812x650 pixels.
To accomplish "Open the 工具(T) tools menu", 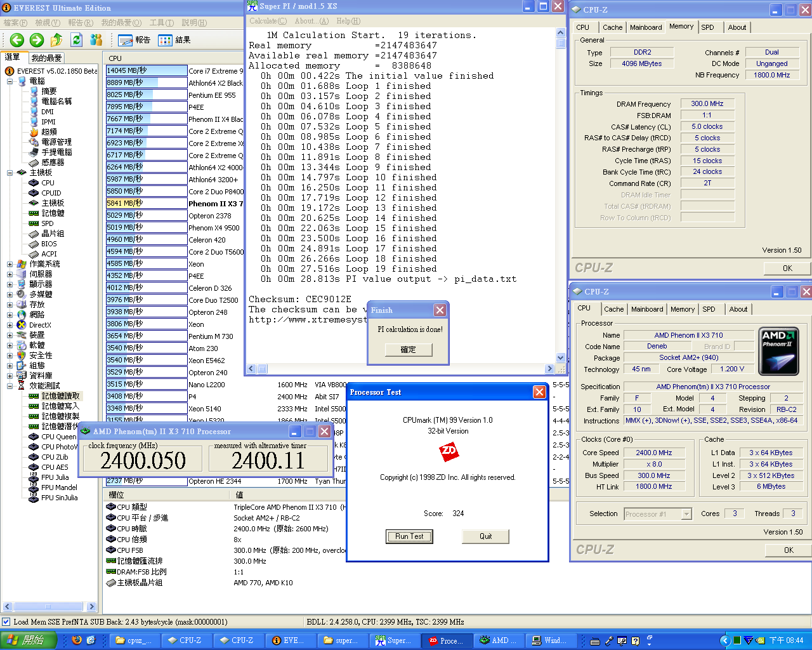I will pos(161,23).
